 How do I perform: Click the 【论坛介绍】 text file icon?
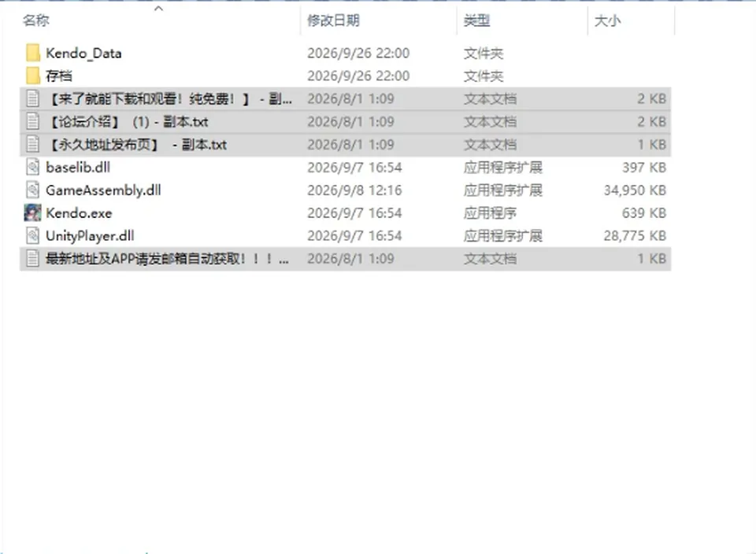click(33, 121)
